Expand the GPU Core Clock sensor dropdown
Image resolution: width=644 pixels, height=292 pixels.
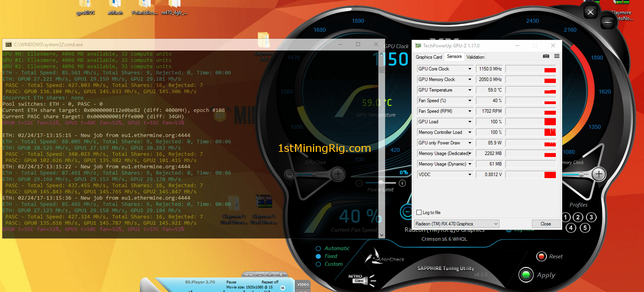(x=470, y=69)
